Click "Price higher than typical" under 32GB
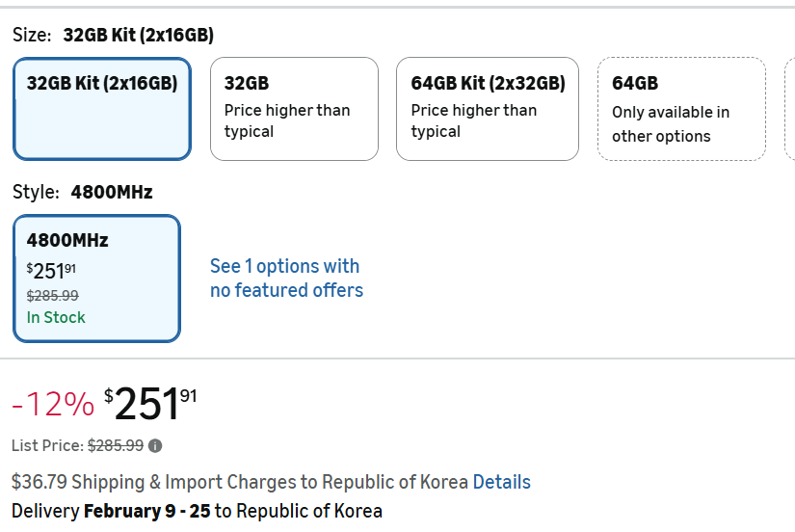Viewport: 795px width, 532px height. pyautogui.click(x=286, y=120)
